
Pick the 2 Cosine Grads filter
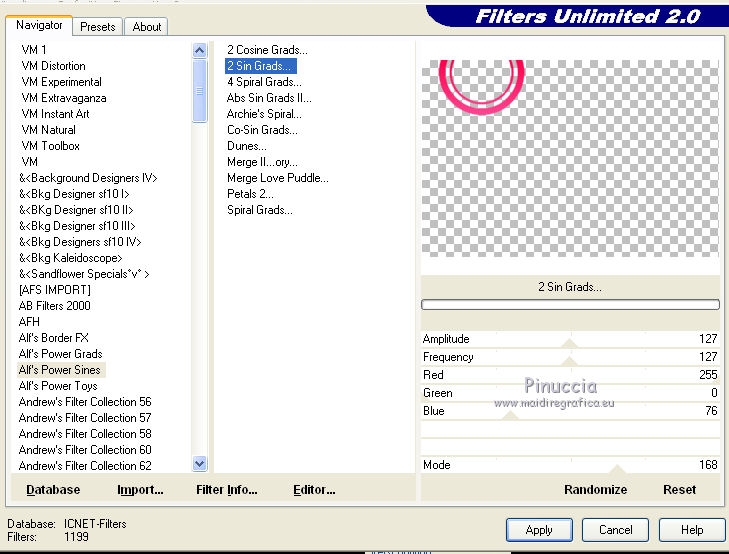pyautogui.click(x=267, y=50)
